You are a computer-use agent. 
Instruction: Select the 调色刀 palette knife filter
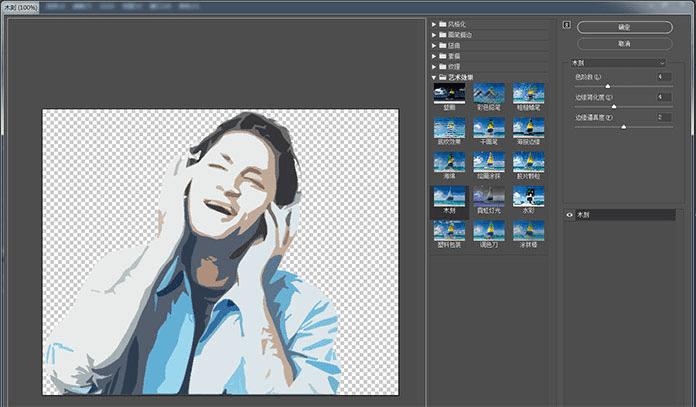[489, 232]
